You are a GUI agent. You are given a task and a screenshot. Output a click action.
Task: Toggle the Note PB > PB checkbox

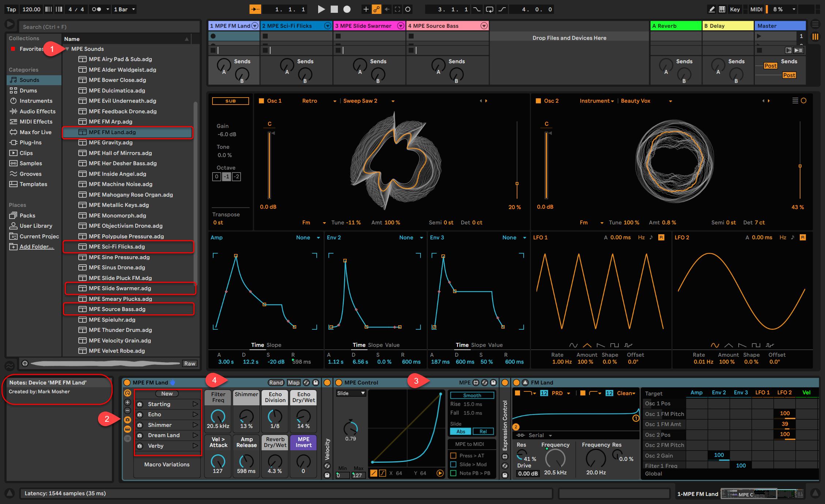(x=453, y=473)
